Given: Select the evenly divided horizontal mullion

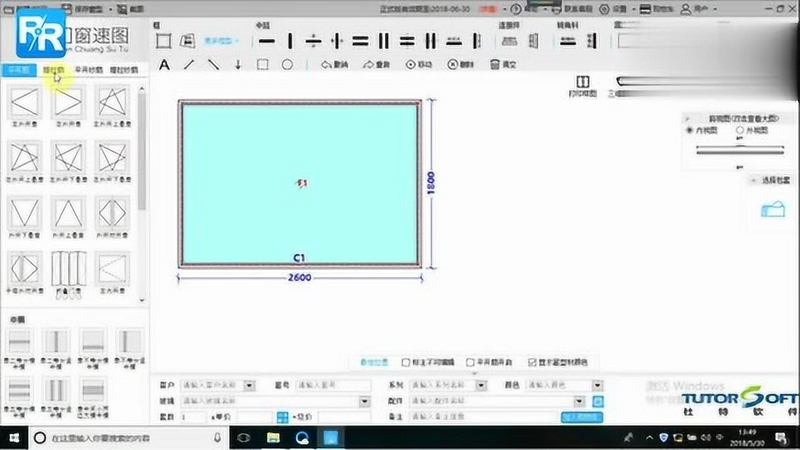Looking at the screenshot, I should click(313, 41).
